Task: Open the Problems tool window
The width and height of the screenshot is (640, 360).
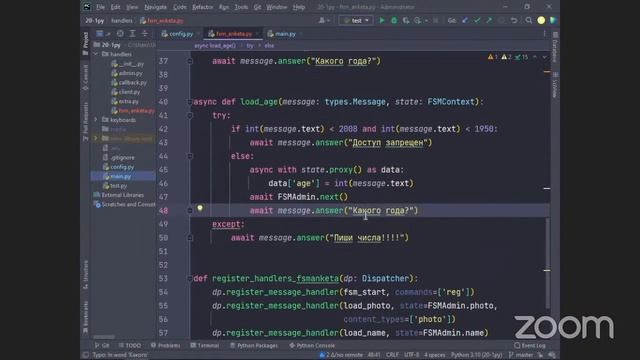Action: click(165, 345)
